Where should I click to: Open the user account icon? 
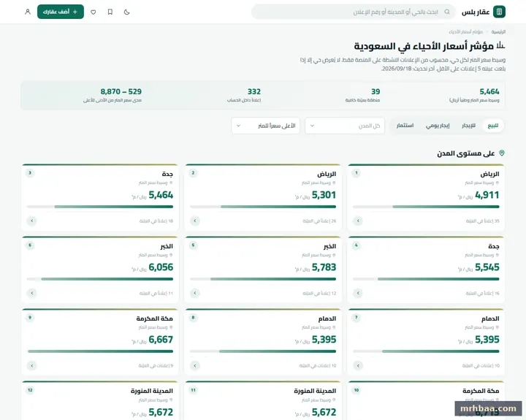click(28, 12)
